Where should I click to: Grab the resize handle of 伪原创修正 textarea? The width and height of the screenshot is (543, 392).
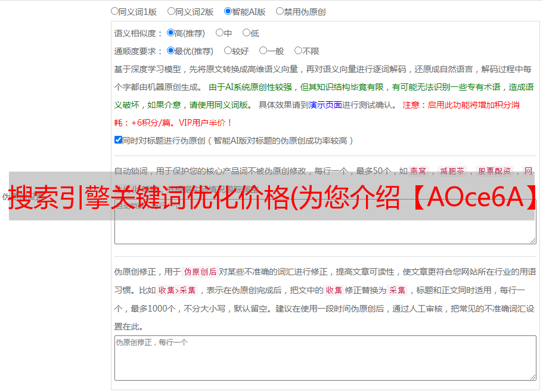pos(533,377)
